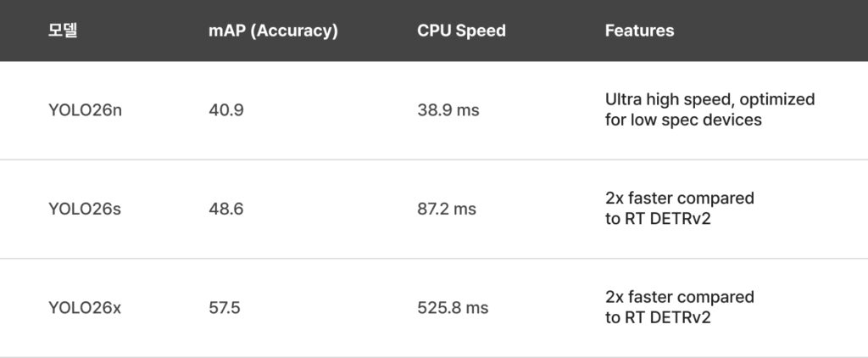
Task: Select the mAP (Accuracy) column header
Action: pos(273,31)
